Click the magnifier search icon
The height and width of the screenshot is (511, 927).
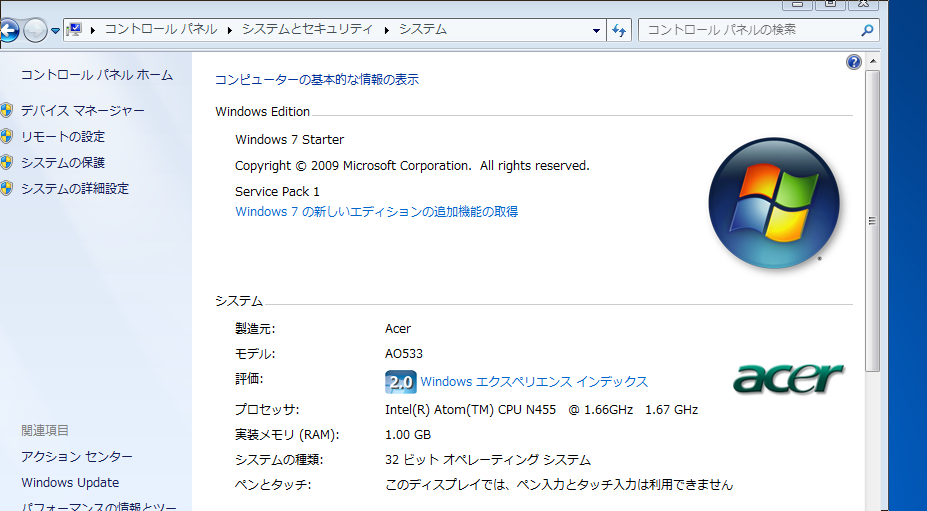(867, 30)
